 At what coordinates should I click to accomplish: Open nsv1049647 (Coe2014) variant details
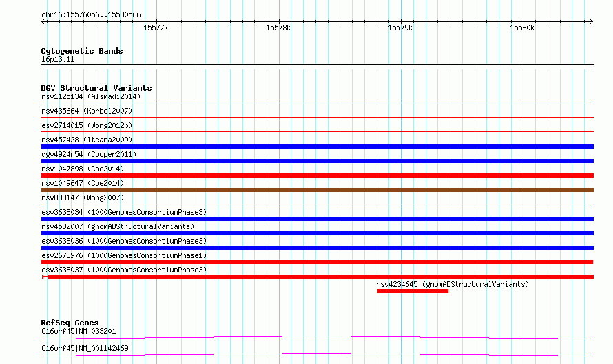coord(83,183)
